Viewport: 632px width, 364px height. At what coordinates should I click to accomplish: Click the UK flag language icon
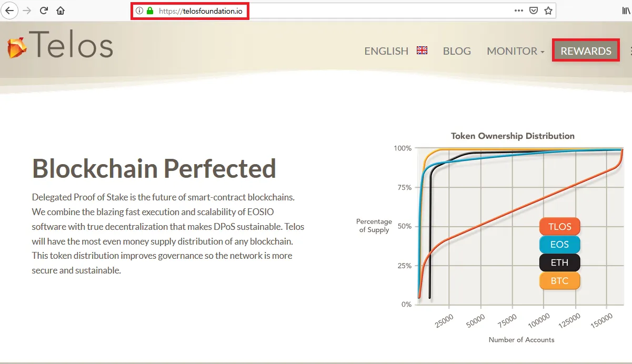[422, 50]
